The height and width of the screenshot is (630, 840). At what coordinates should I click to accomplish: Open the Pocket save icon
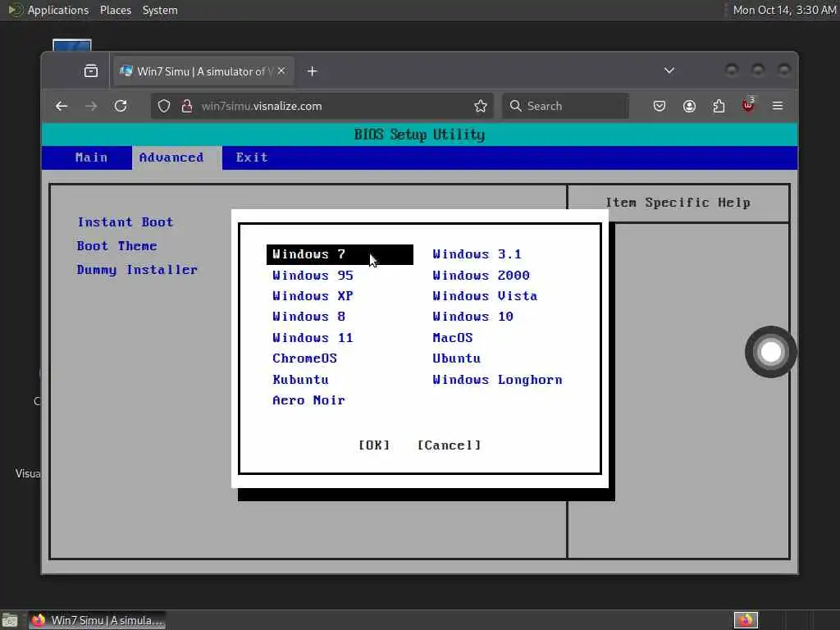coord(660,106)
